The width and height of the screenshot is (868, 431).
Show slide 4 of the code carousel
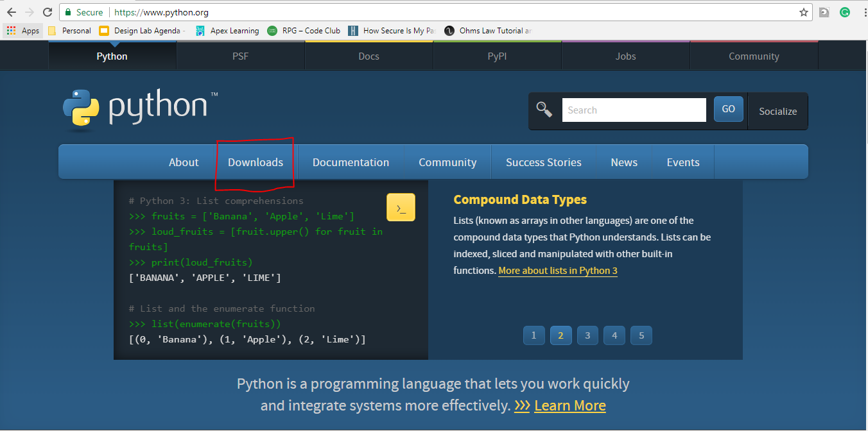point(614,335)
